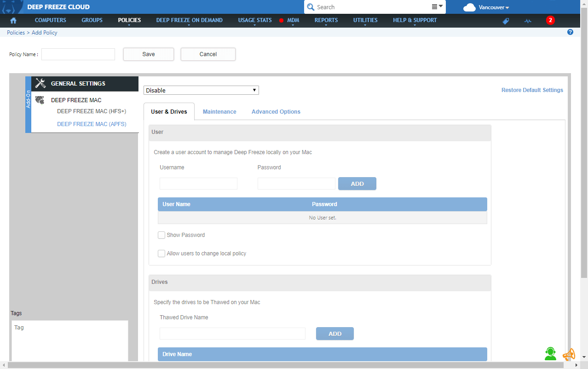Click the Deep Freeze Cloud bear logo

[12, 7]
